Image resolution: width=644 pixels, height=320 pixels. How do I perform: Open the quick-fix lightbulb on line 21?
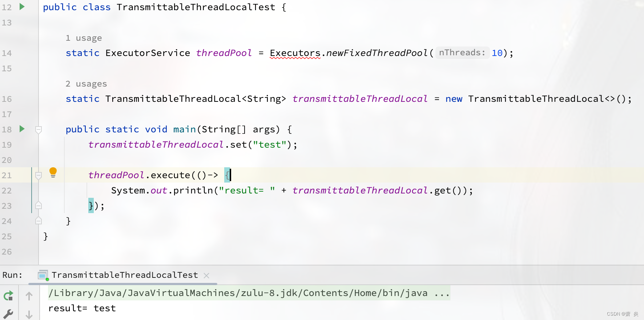[53, 172]
